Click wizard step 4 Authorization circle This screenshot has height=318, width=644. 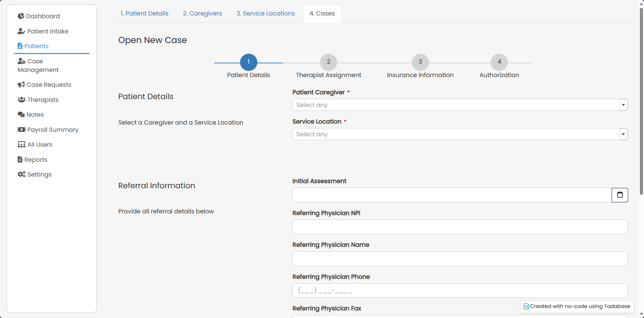point(499,62)
